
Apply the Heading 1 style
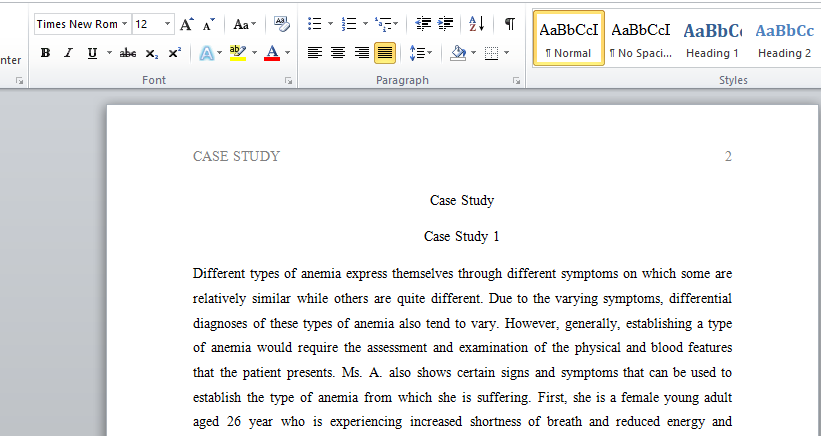712,38
